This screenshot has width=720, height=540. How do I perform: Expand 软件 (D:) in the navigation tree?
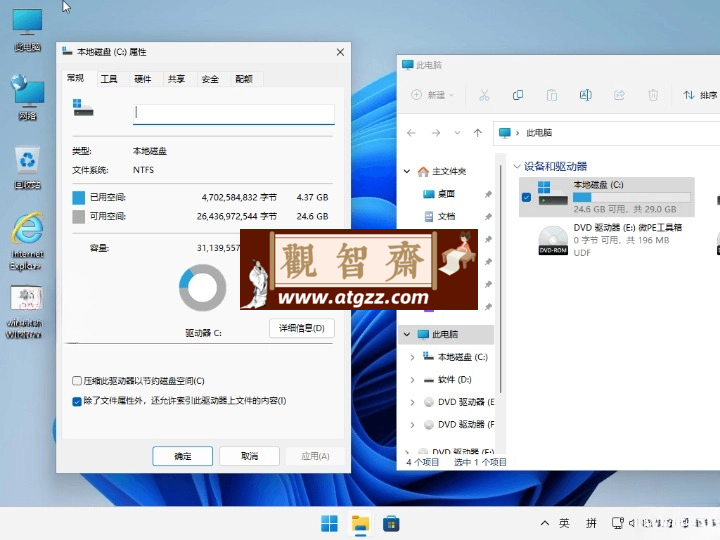[x=412, y=379]
